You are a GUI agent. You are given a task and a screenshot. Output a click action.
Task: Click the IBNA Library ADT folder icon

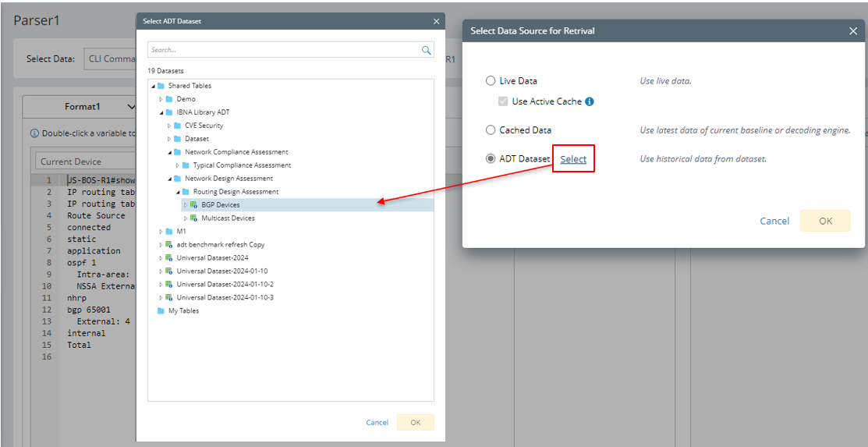pyautogui.click(x=168, y=112)
